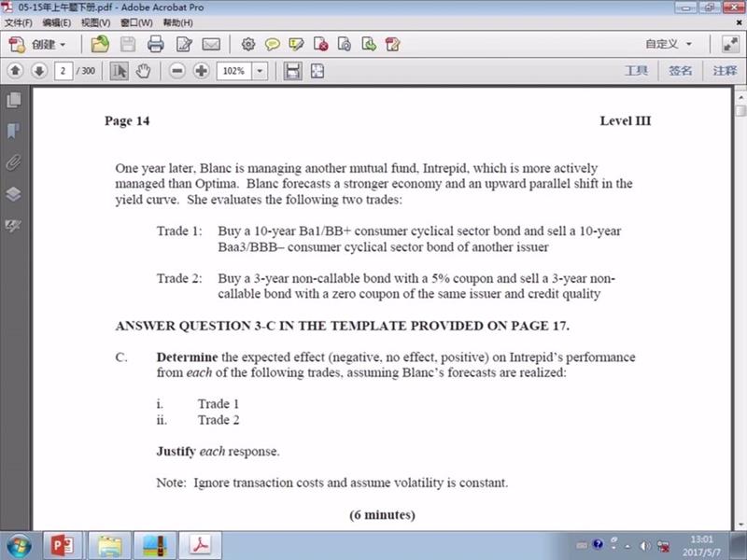The width and height of the screenshot is (747, 560).
Task: Print the document with printer icon
Action: coord(155,44)
